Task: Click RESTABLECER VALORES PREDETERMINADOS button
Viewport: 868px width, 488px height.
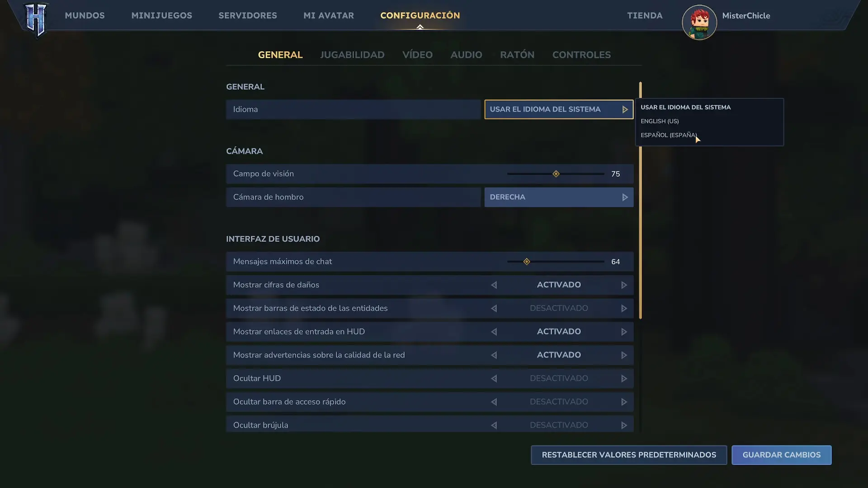Action: [x=628, y=455]
